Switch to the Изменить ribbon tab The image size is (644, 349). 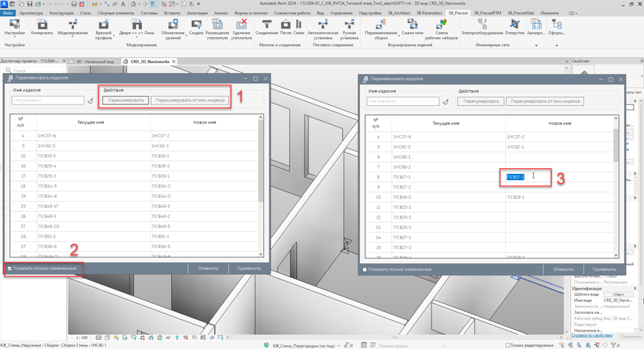[550, 13]
